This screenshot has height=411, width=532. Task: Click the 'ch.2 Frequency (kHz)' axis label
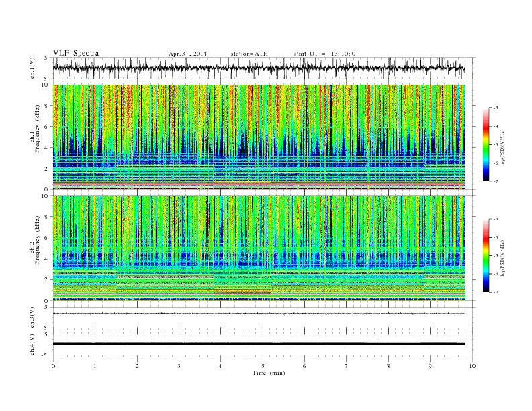35,239
